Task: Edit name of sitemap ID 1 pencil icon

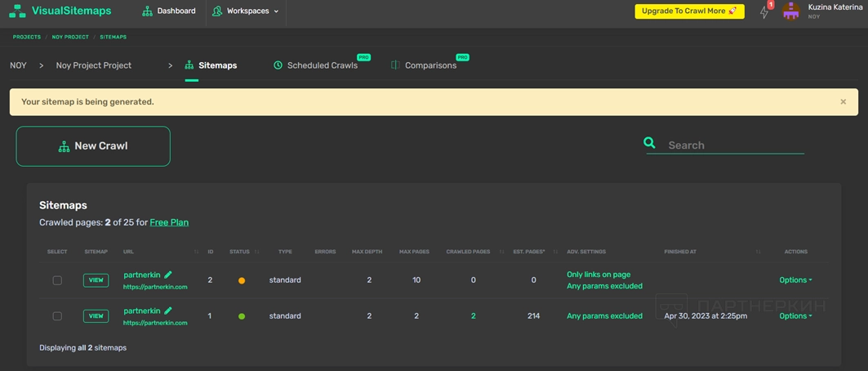Action: [168, 311]
